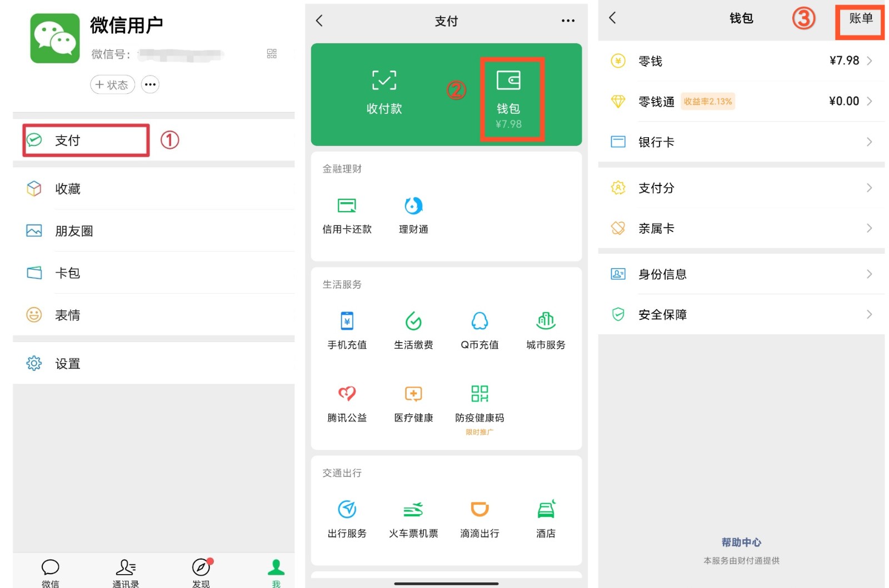This screenshot has width=889, height=588.
Task: Tap the QR code icon beside WeChat ID
Action: click(272, 54)
